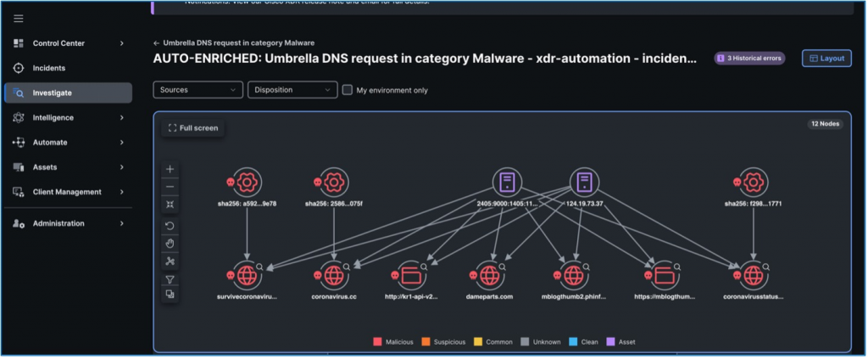
Task: Click the fit-to-screen graph icon
Action: coord(170,205)
